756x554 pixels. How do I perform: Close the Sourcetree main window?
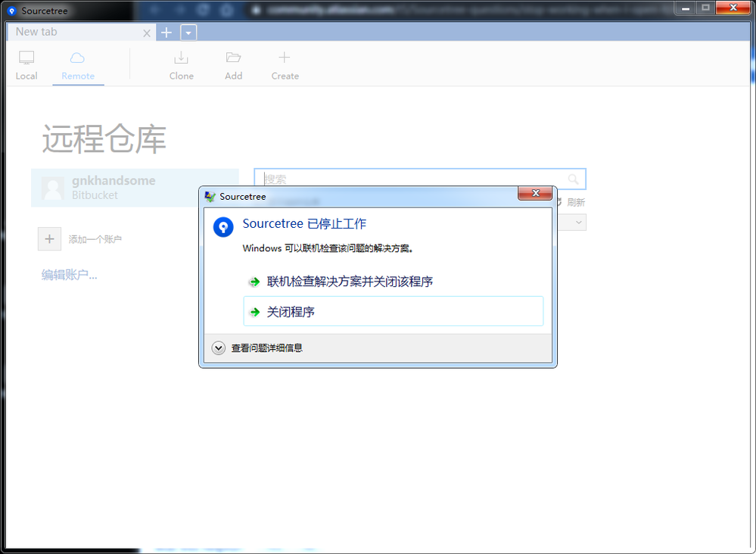coord(733,8)
